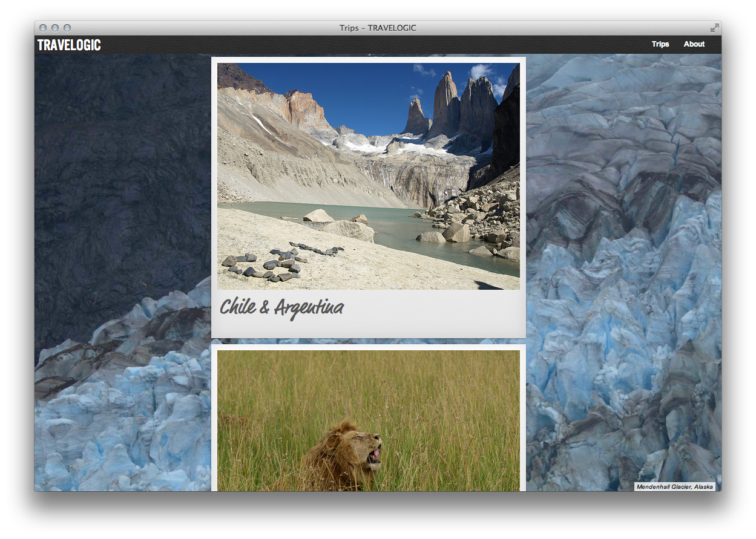Open the About navigation link
Viewport: 756px width, 539px height.
[x=694, y=44]
